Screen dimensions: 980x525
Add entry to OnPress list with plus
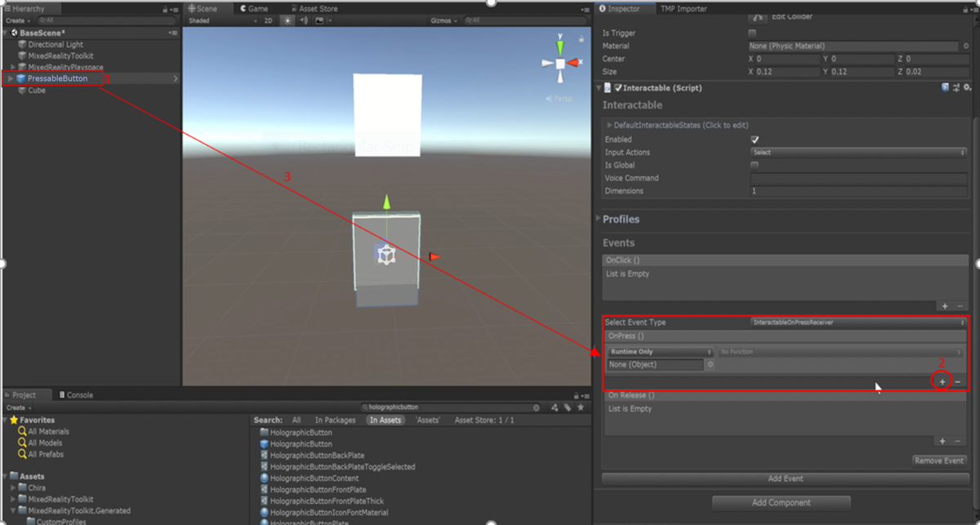(x=942, y=381)
